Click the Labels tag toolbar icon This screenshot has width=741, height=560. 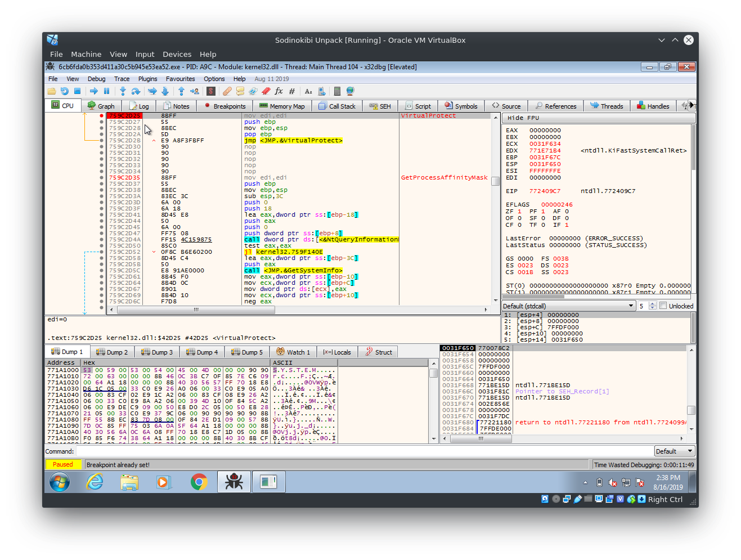(253, 91)
